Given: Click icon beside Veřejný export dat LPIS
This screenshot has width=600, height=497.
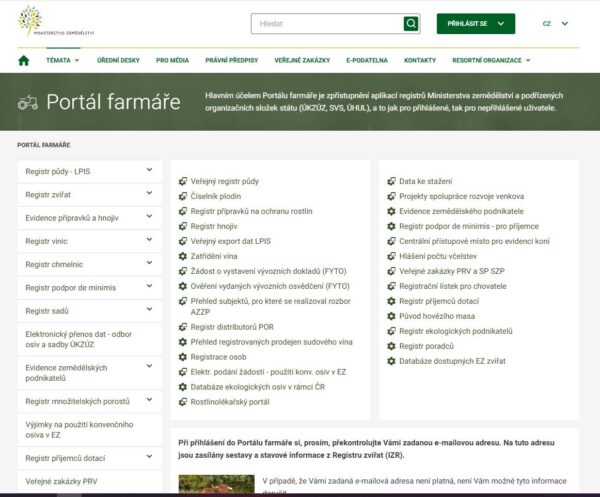Looking at the screenshot, I should 183,241.
